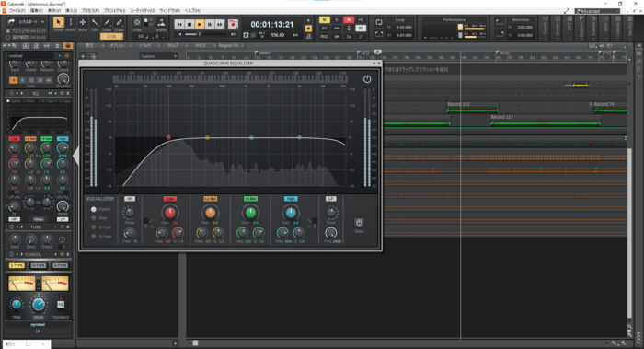Start playback with the Play button
Screen dimensions: 644x349
click(x=200, y=25)
